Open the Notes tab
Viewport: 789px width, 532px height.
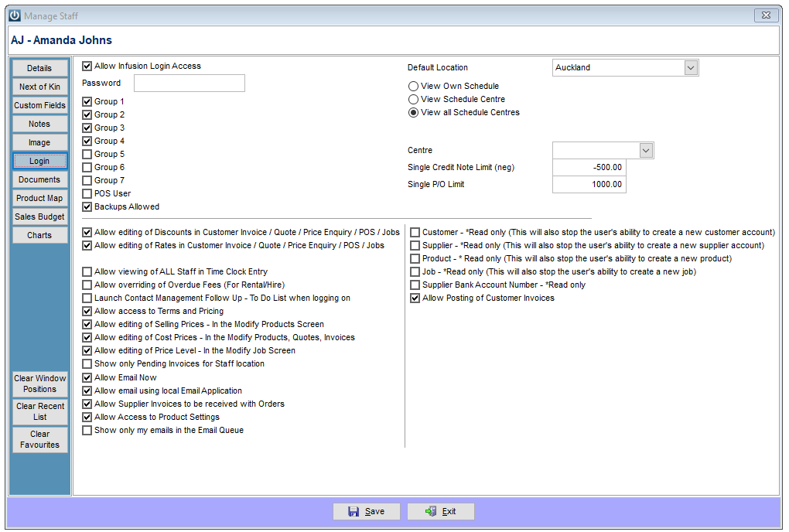[39, 124]
